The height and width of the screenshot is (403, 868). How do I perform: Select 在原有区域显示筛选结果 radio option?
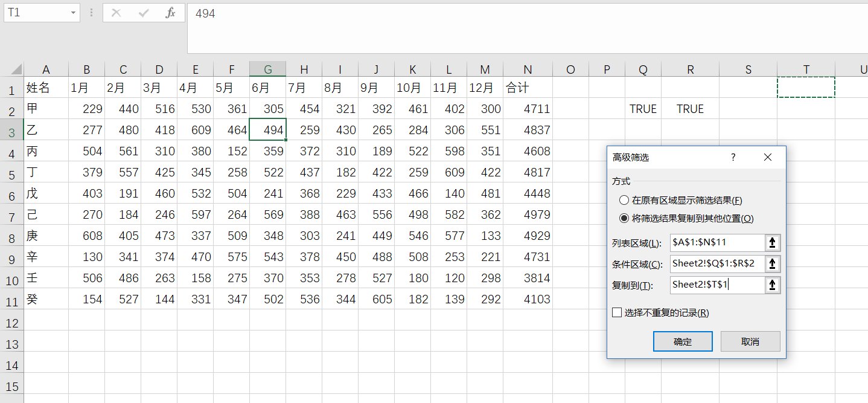click(624, 200)
